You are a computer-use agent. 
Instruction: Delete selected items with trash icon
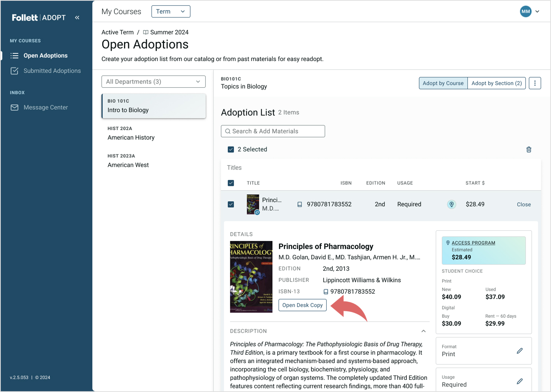click(529, 149)
